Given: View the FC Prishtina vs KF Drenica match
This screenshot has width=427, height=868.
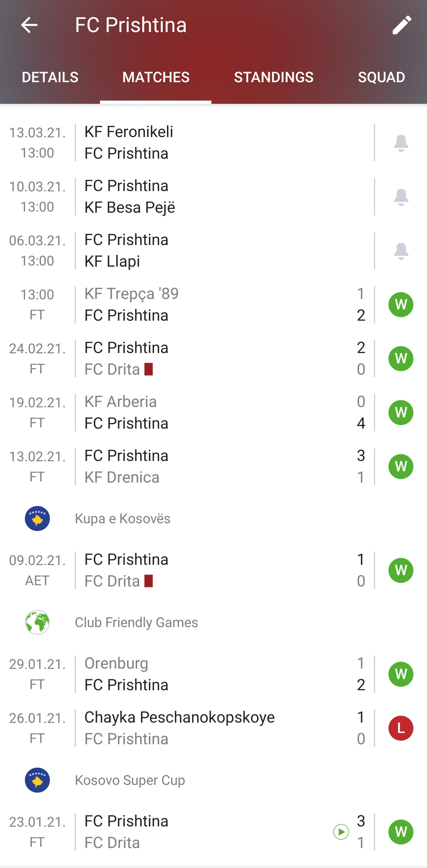Looking at the screenshot, I should (216, 466).
